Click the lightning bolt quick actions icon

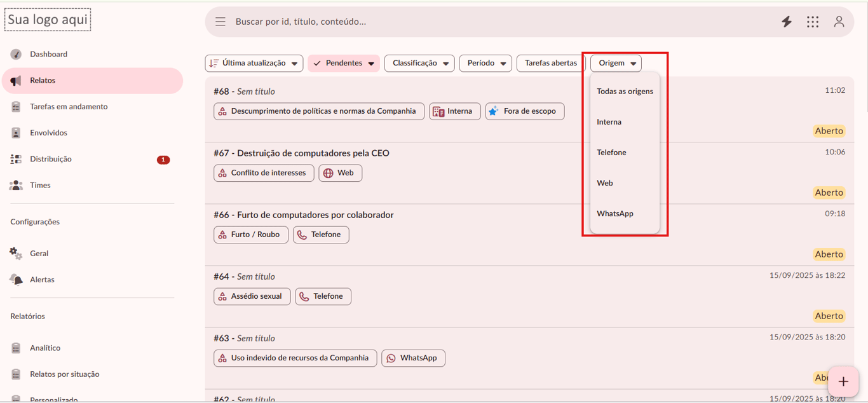pyautogui.click(x=787, y=22)
